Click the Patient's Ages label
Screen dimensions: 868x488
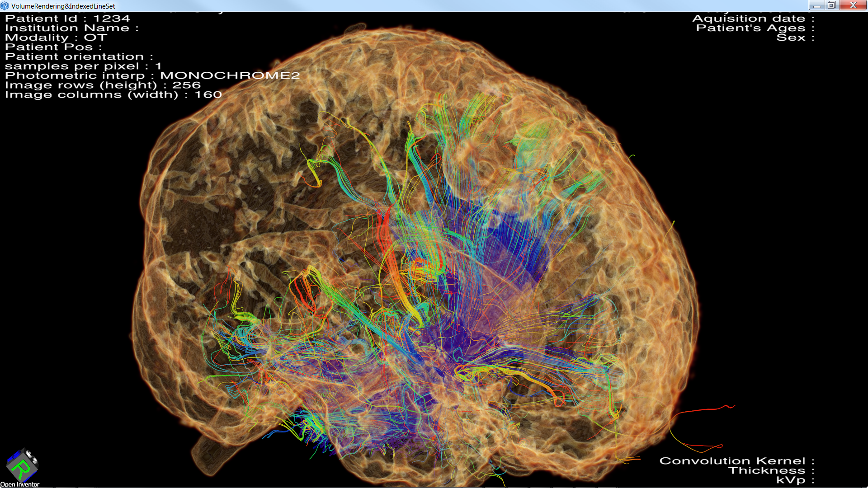(x=755, y=28)
